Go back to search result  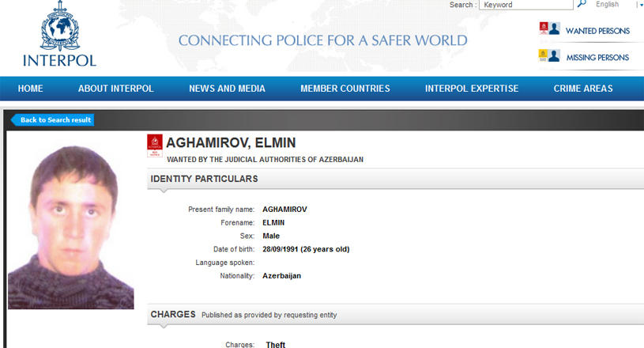tap(52, 120)
